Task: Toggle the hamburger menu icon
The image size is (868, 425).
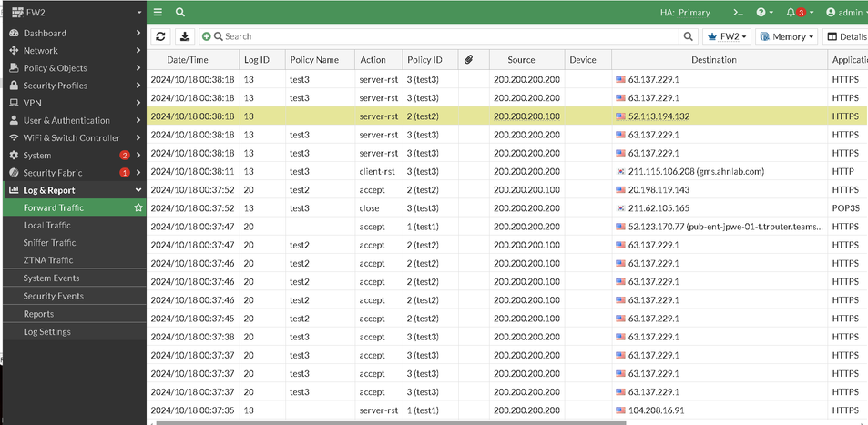Action: tap(158, 12)
